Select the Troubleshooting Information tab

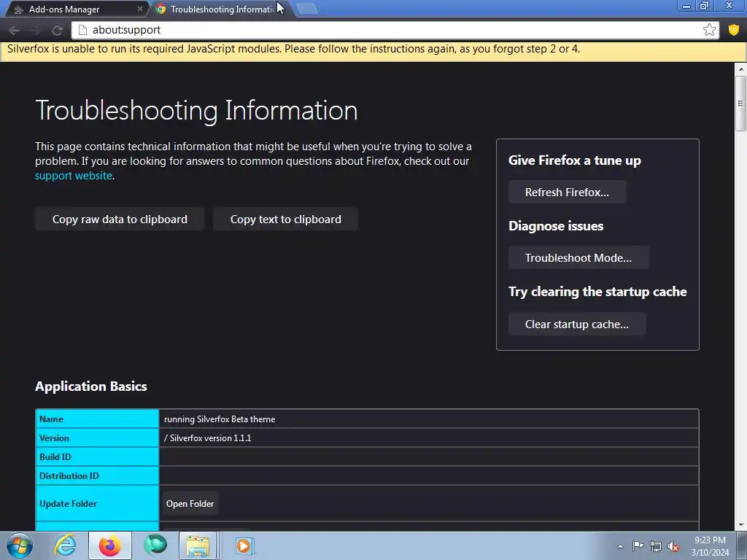(x=222, y=9)
